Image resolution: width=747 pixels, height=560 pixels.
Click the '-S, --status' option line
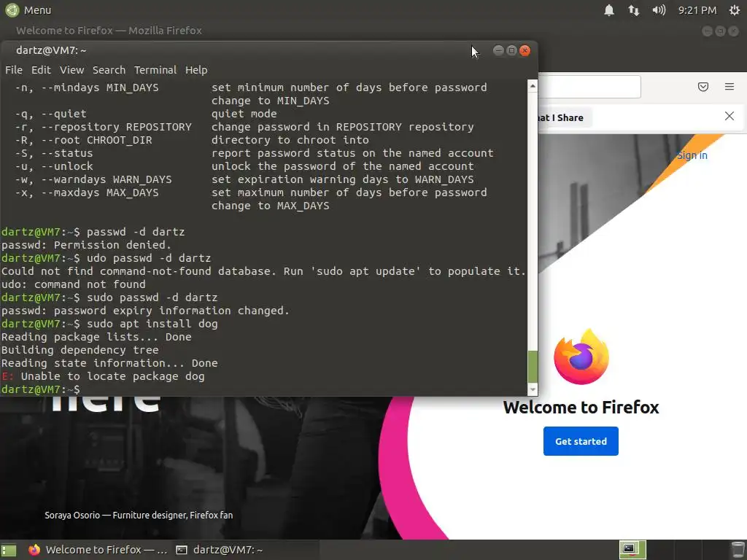54,153
